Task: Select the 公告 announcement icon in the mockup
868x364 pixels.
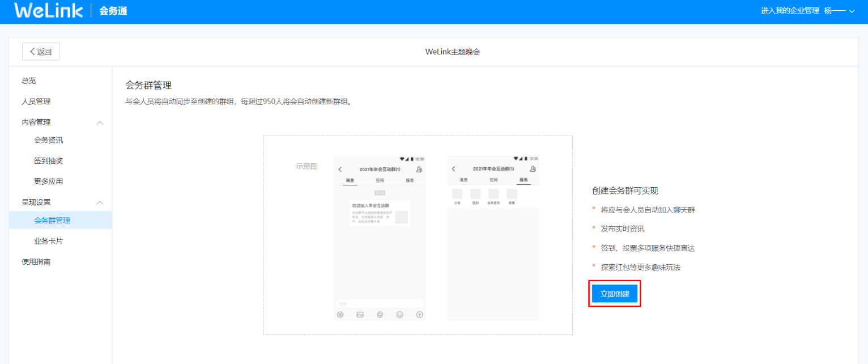Action: (457, 194)
